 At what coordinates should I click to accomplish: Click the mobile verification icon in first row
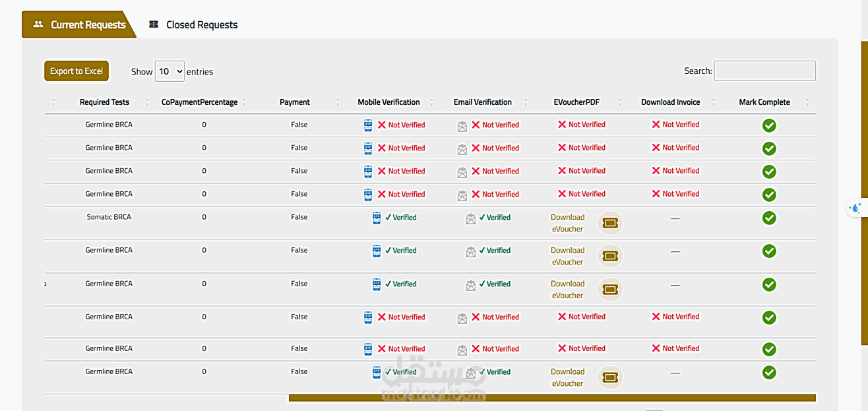(368, 125)
